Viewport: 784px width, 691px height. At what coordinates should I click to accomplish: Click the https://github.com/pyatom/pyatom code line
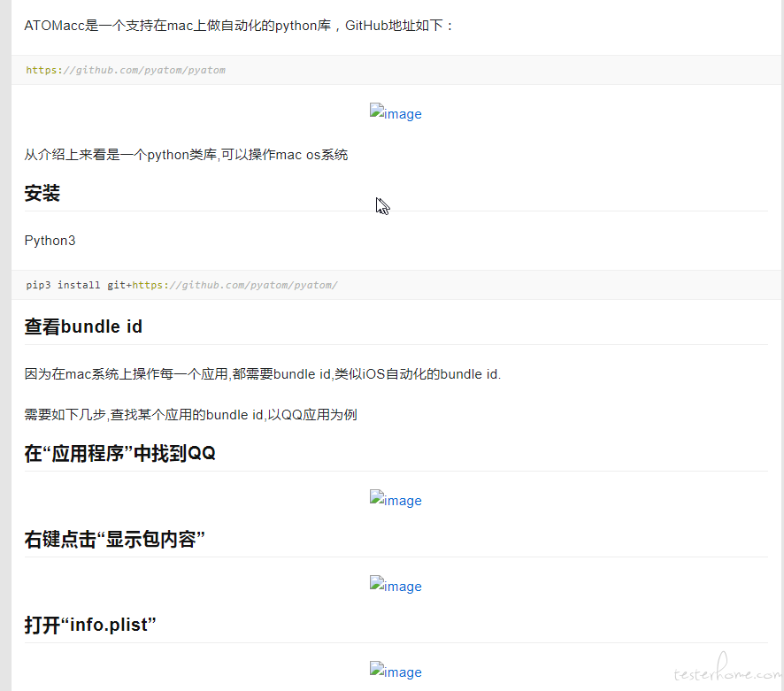(x=126, y=70)
